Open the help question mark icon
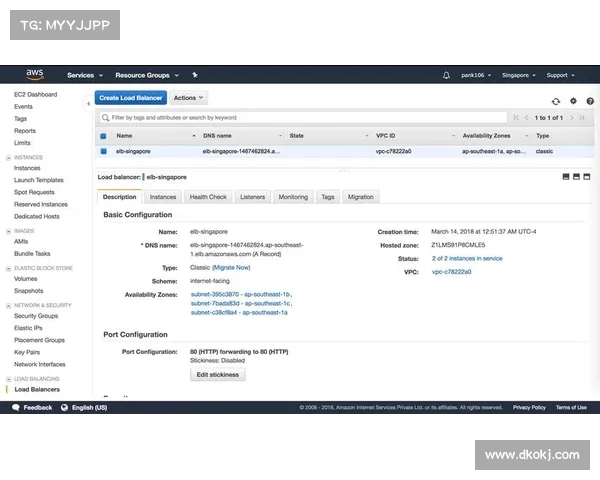Image resolution: width=600 pixels, height=480 pixels. pyautogui.click(x=590, y=101)
